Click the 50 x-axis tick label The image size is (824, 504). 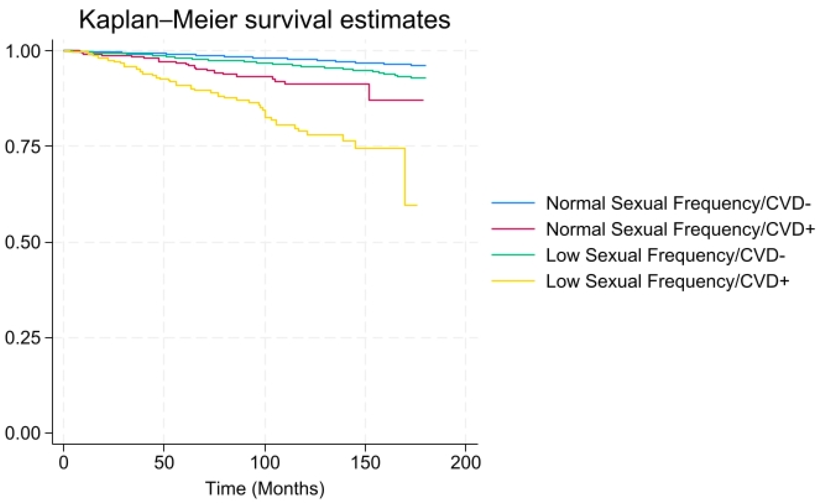pos(164,463)
